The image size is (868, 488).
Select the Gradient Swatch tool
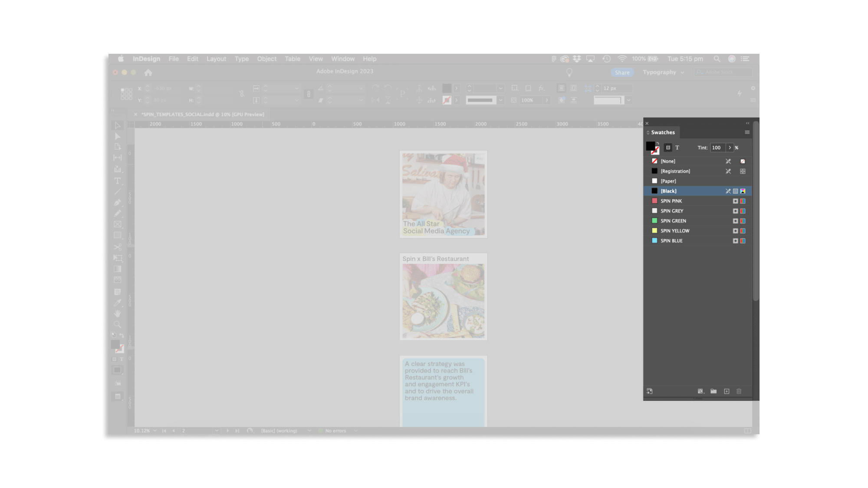point(118,269)
